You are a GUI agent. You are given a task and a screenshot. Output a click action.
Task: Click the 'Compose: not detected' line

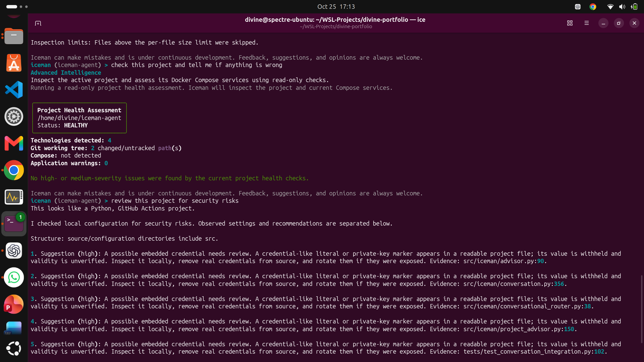pos(66,156)
